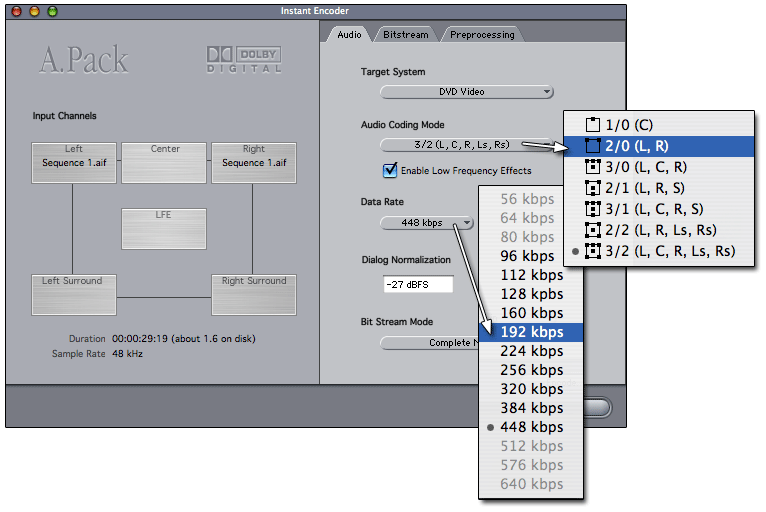The image size is (766, 512).
Task: Click the Dolby Digital logo
Action: 244,60
